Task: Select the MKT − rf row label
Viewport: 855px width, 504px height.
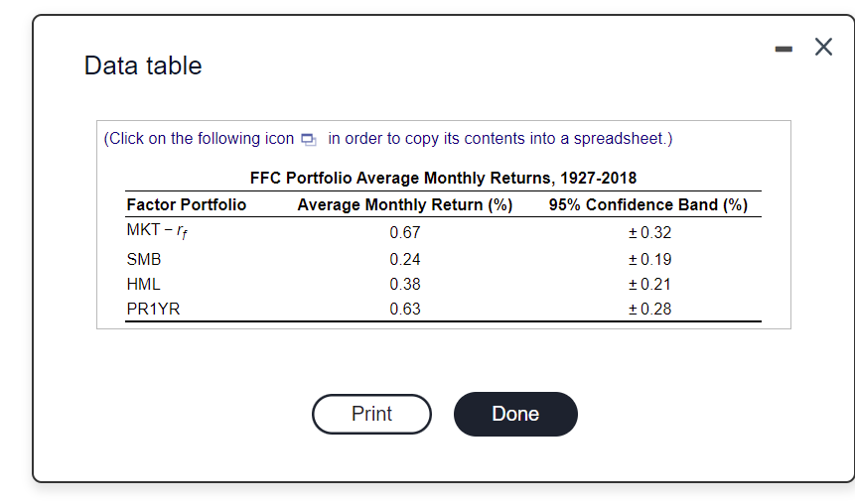Action: pyautogui.click(x=156, y=233)
